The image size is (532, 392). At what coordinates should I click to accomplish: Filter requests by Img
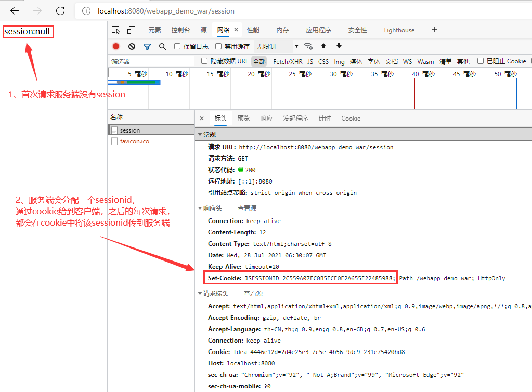[339, 61]
